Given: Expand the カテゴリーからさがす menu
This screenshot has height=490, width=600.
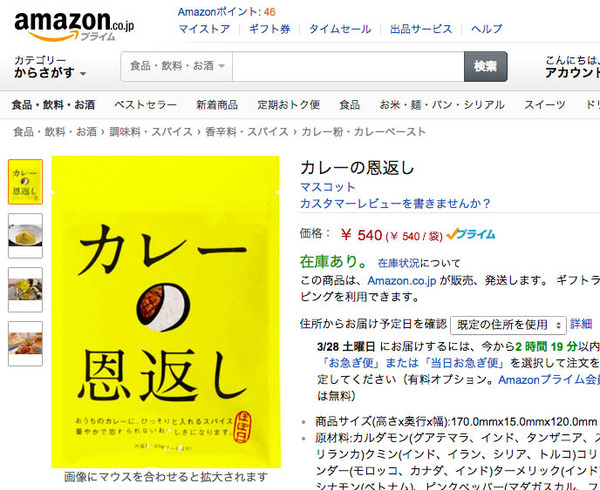Looking at the screenshot, I should coord(50,67).
